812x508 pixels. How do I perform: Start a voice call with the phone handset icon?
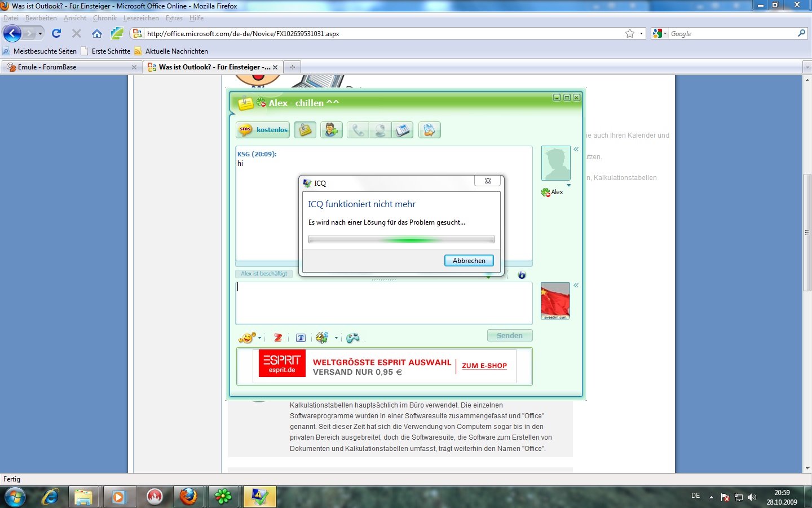click(358, 130)
